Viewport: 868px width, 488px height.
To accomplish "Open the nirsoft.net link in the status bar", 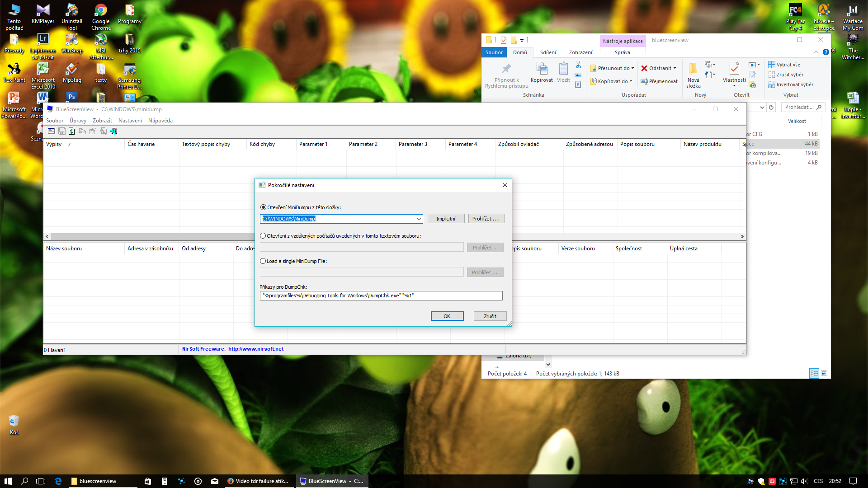I will pyautogui.click(x=256, y=349).
